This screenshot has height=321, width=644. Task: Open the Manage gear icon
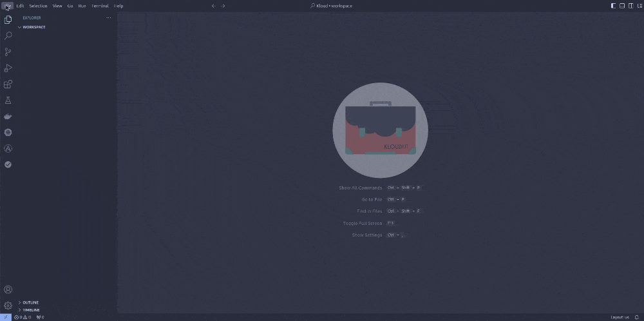click(x=8, y=306)
